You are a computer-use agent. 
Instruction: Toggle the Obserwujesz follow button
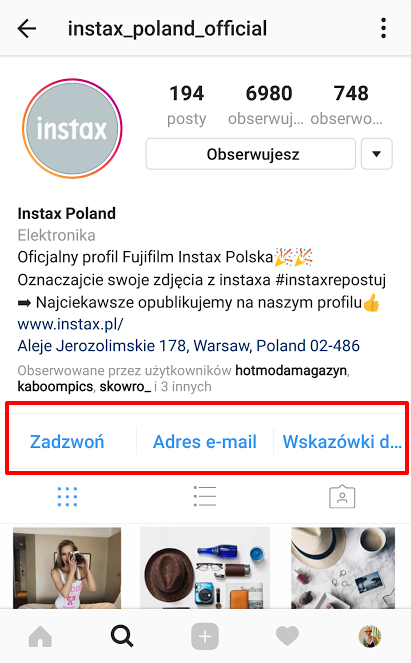coord(251,154)
